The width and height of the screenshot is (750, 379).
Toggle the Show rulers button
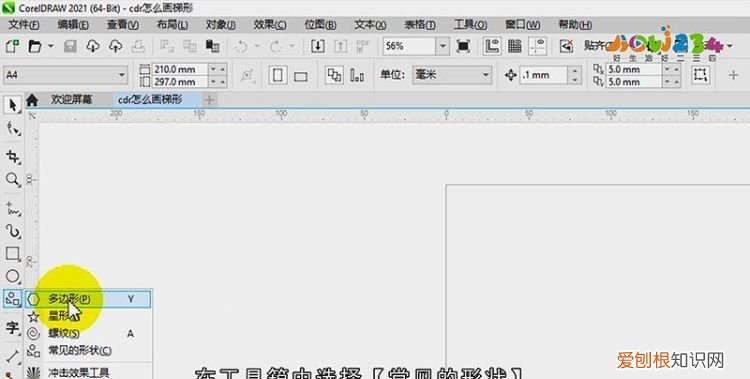coord(492,46)
